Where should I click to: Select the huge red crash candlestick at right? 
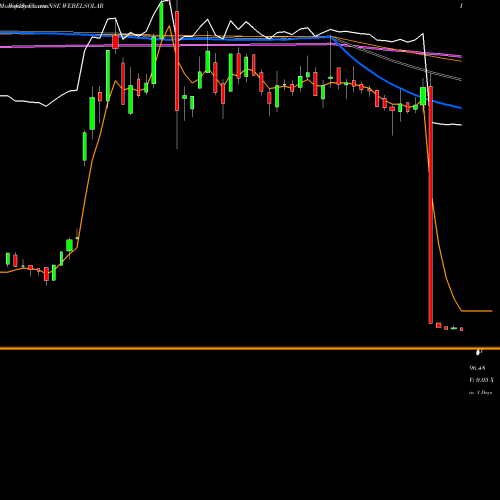coord(431,205)
